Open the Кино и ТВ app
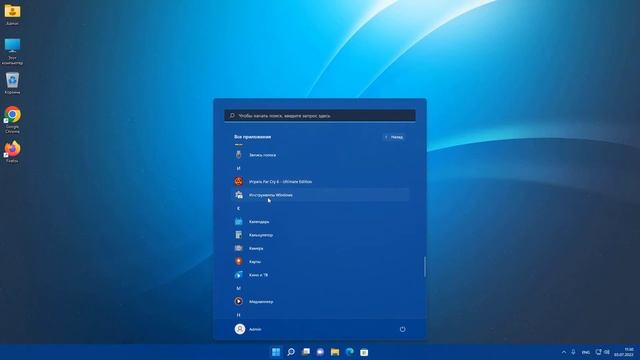The height and width of the screenshot is (360, 640). coord(320,275)
